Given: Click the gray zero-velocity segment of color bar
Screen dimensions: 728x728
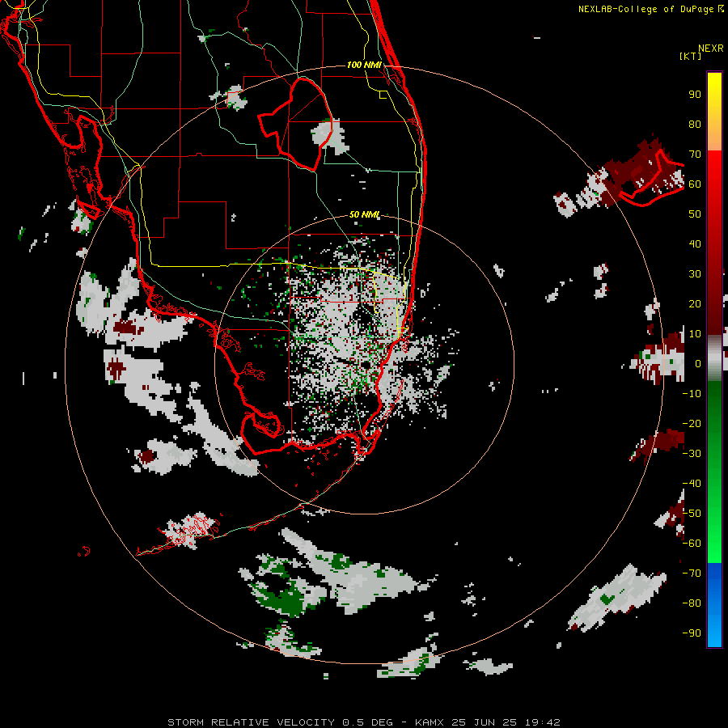Looking at the screenshot, I should [714, 358].
